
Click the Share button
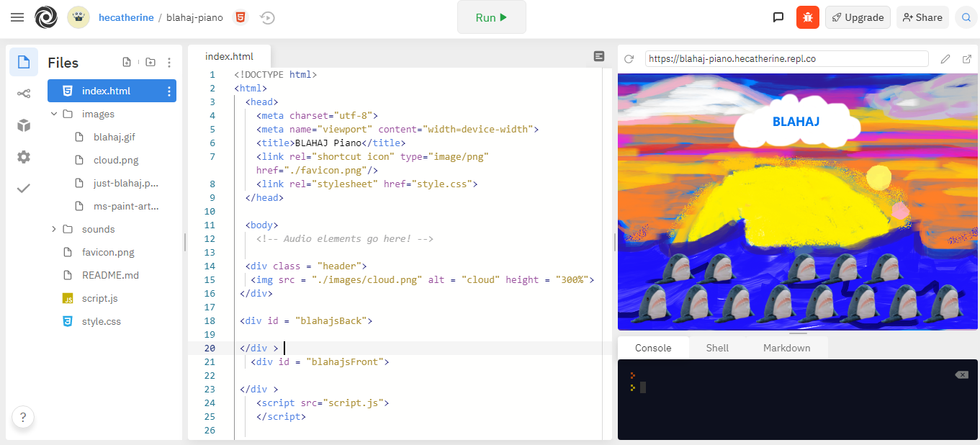922,17
